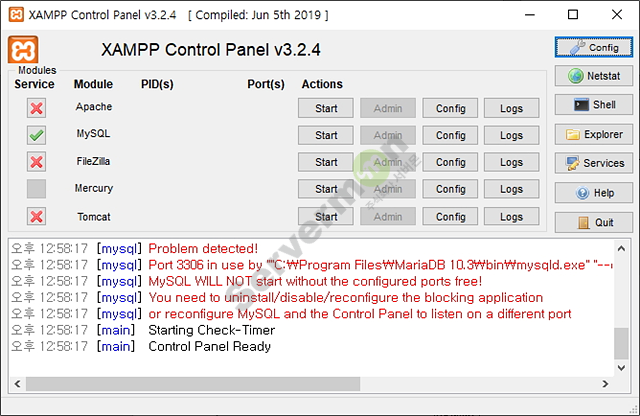The image size is (640, 416).
Task: Open Explorer from the sidebar
Action: click(x=593, y=134)
